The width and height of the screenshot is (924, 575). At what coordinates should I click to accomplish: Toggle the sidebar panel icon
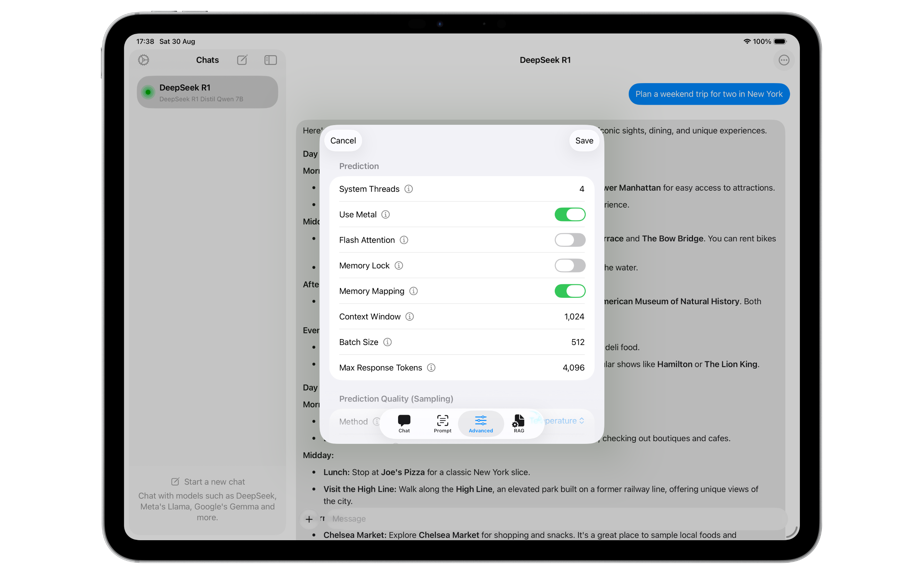(271, 60)
